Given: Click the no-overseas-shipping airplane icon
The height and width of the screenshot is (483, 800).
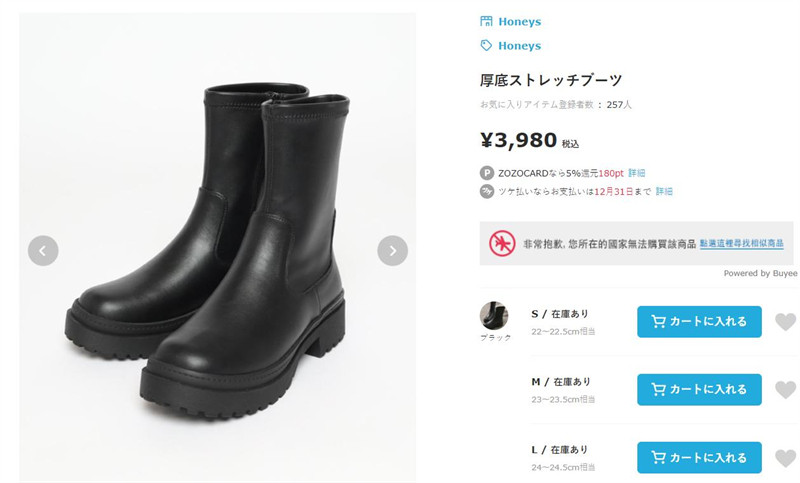Looking at the screenshot, I should click(x=502, y=243).
